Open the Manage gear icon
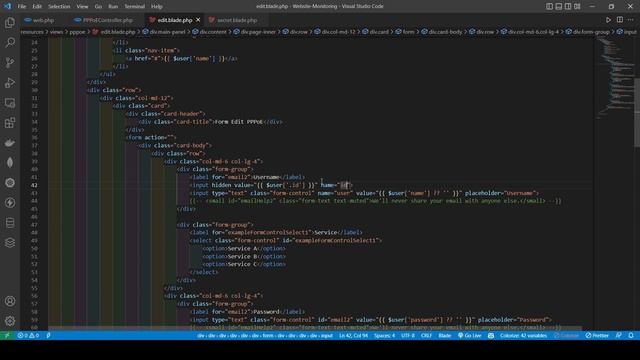 point(10,321)
